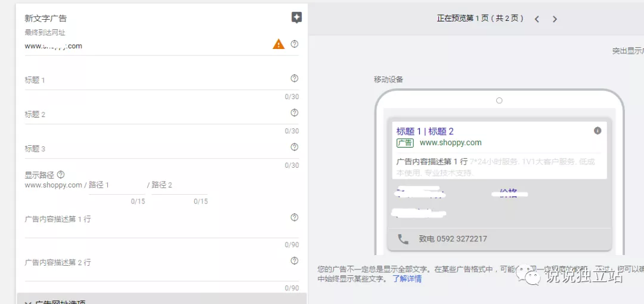Click the preview headline 标题 1 | 标题 2

(x=425, y=131)
